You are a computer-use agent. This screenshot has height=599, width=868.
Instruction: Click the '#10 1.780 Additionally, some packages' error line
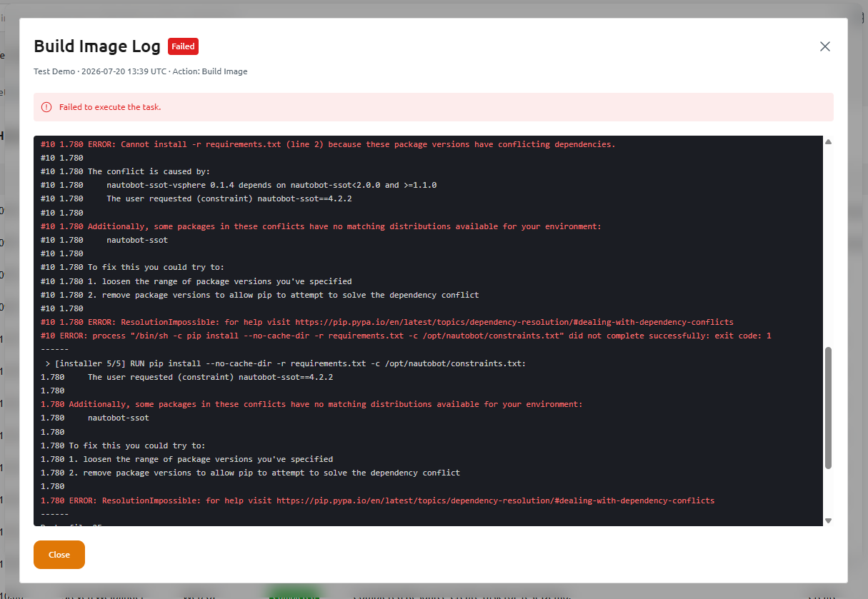(321, 226)
